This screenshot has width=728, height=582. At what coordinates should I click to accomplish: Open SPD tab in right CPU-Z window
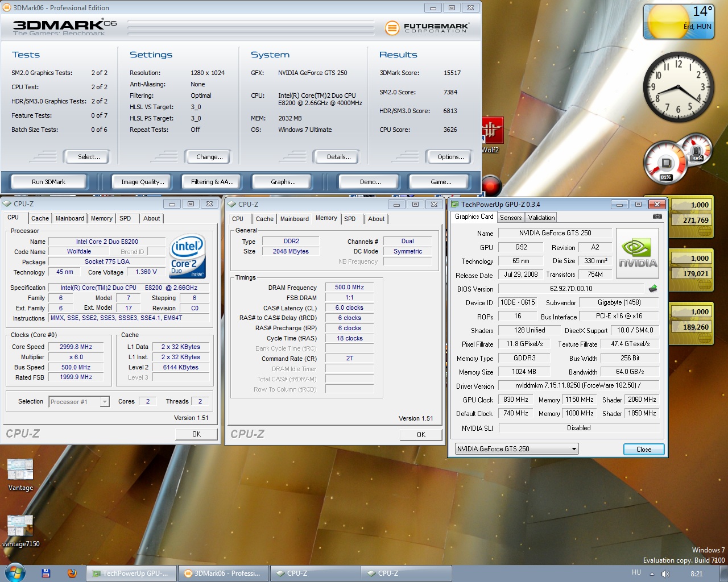(x=350, y=219)
